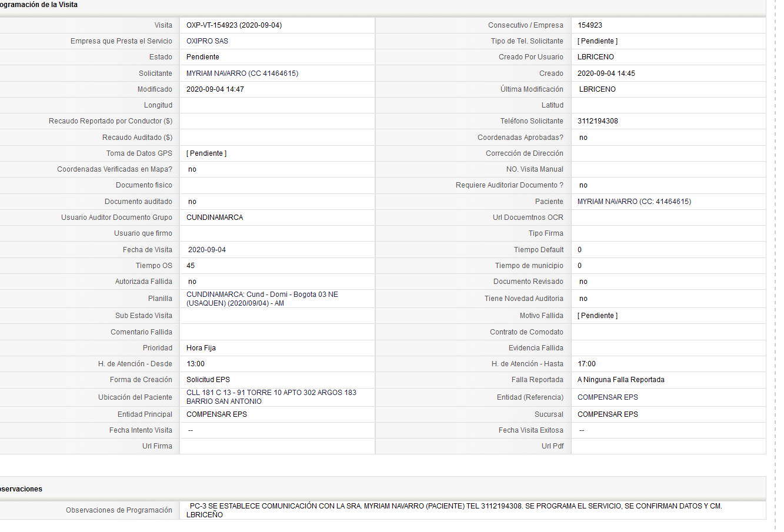Click the Contrato de Comodato label
This screenshot has height=532, width=784.
526,332
